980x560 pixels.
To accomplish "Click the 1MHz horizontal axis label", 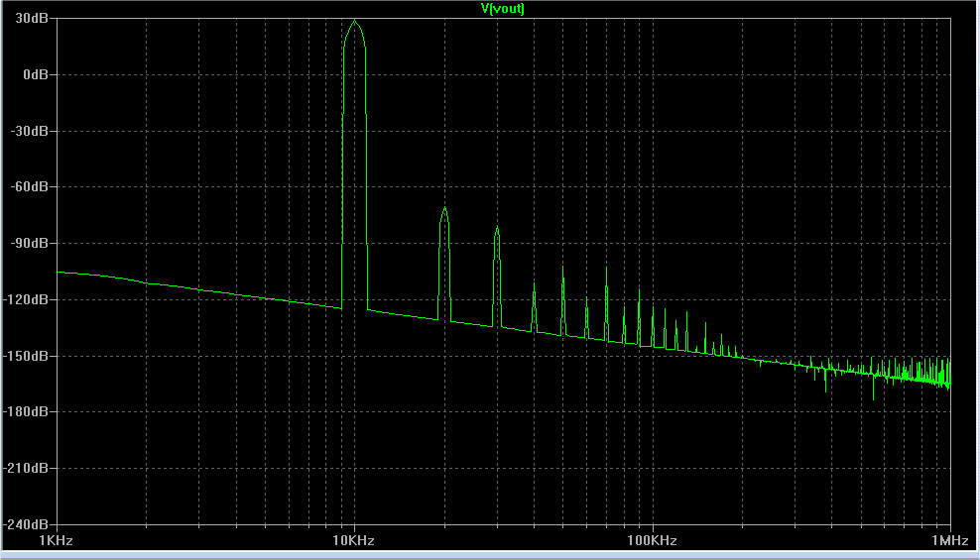I will [950, 540].
